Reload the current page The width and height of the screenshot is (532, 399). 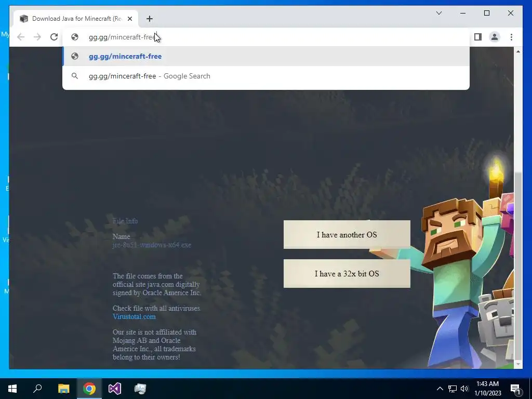tap(54, 37)
